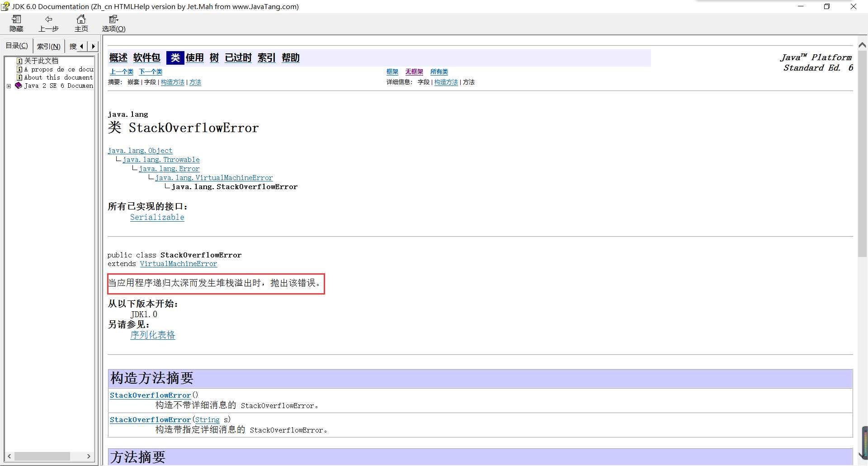Open the java.lang.Error hierarchy link

[x=169, y=169]
